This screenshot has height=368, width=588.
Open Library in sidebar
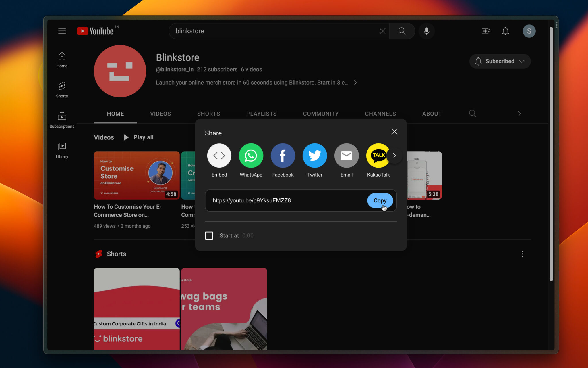[62, 151]
